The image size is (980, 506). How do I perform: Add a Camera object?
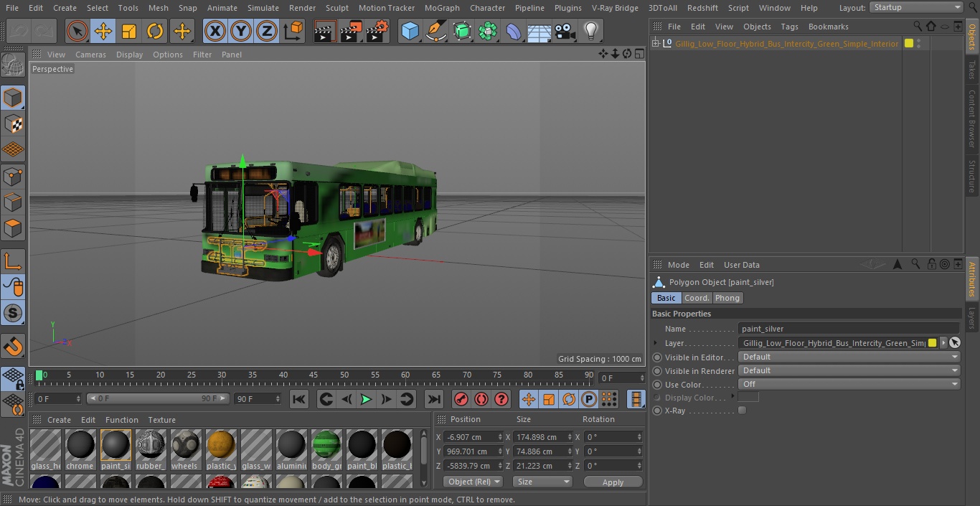click(x=565, y=31)
